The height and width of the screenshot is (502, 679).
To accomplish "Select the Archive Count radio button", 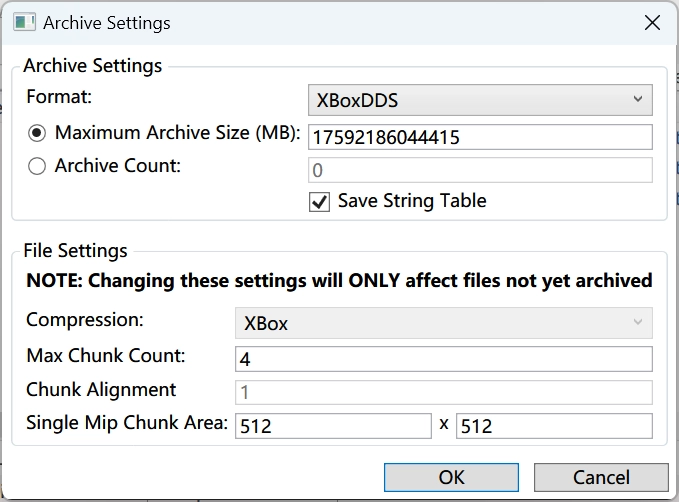I will [37, 166].
